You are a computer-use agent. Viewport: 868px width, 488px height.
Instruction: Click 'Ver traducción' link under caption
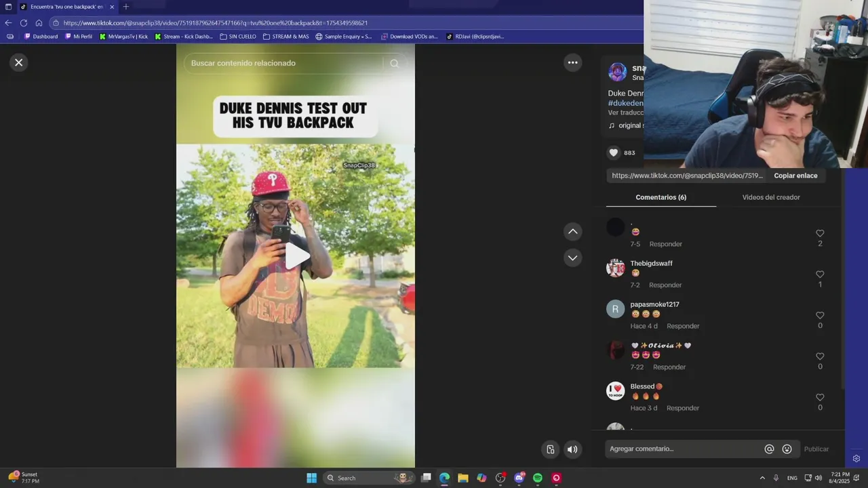pos(626,113)
